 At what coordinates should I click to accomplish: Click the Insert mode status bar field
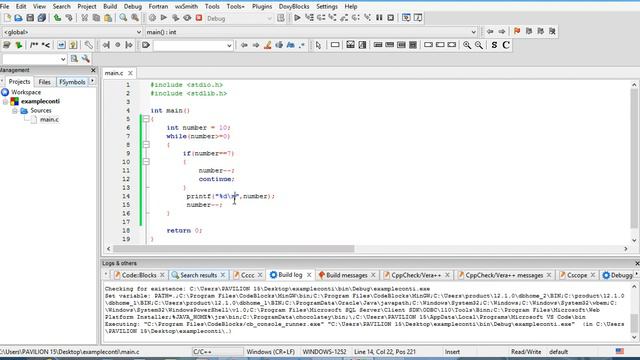tap(452, 352)
